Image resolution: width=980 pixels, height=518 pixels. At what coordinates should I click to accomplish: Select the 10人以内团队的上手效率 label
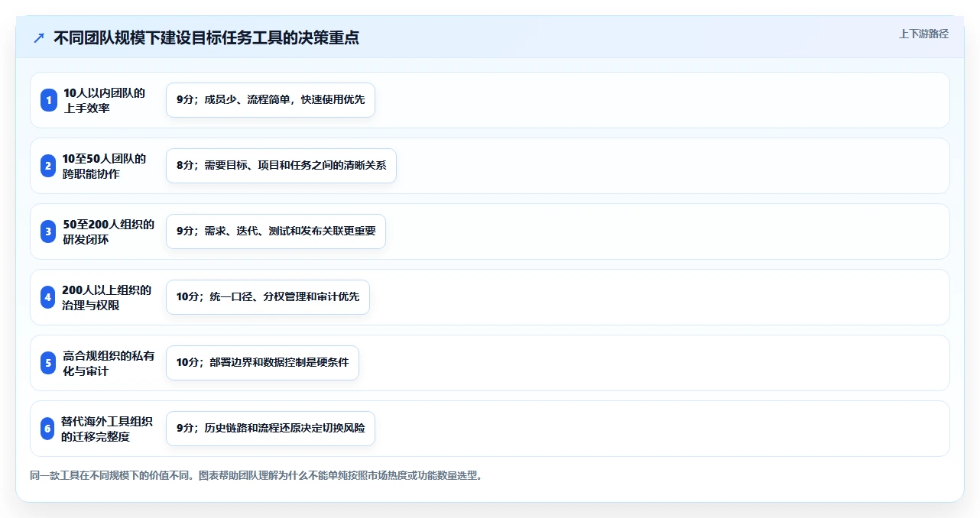[x=104, y=100]
